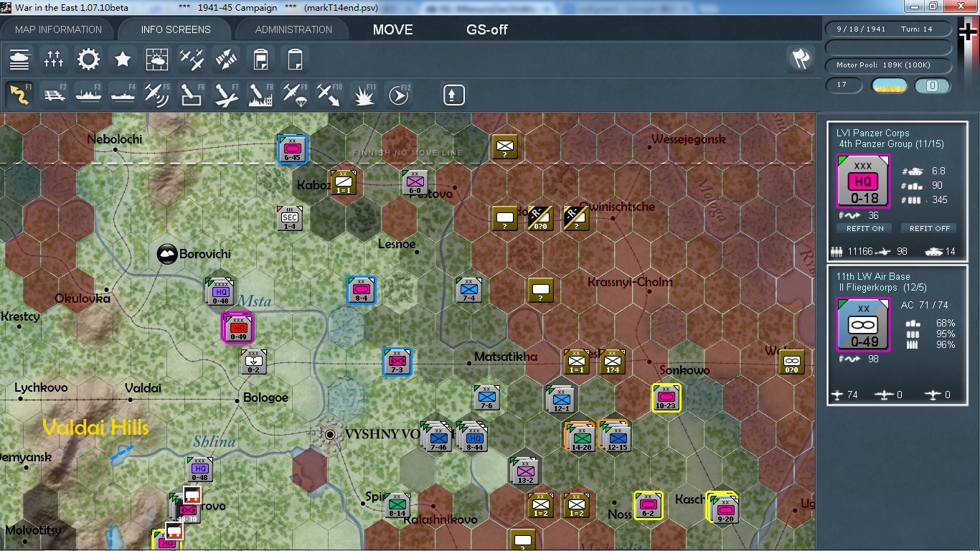Open the ADMINISTRATION tab
This screenshot has width=980, height=551.
coord(293,29)
